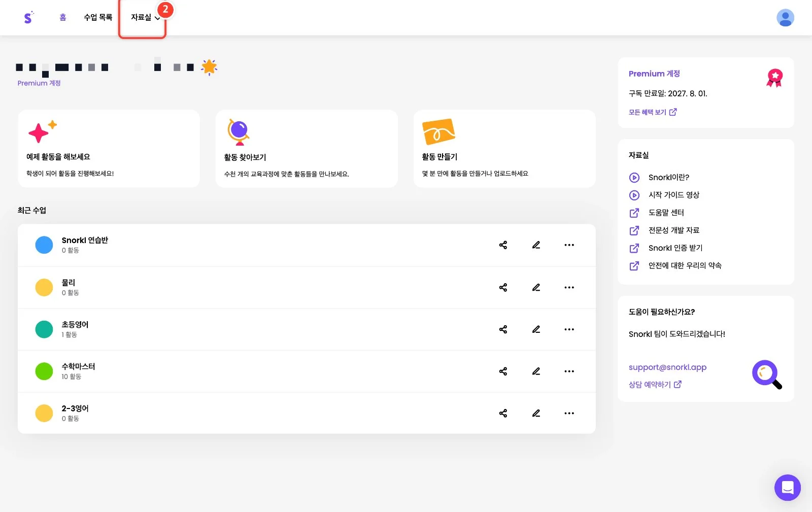Edit the 물리 class
The image size is (812, 512).
(536, 288)
